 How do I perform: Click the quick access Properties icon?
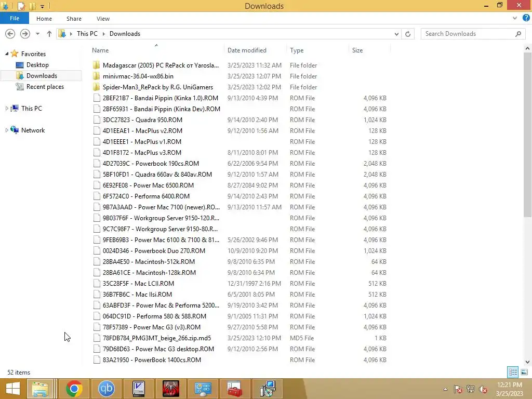click(21, 6)
